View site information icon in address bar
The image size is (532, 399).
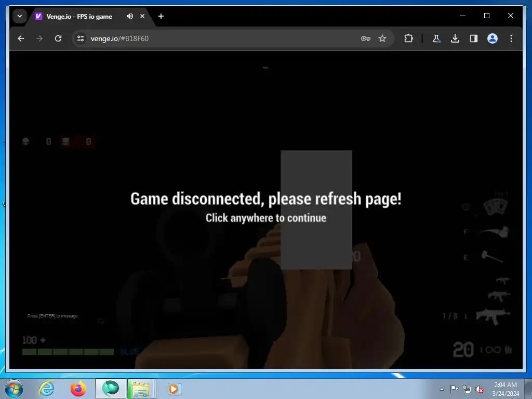point(81,38)
